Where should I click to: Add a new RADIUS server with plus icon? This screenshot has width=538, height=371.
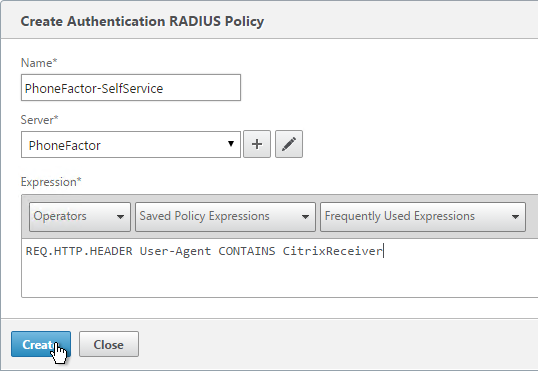[x=257, y=144]
